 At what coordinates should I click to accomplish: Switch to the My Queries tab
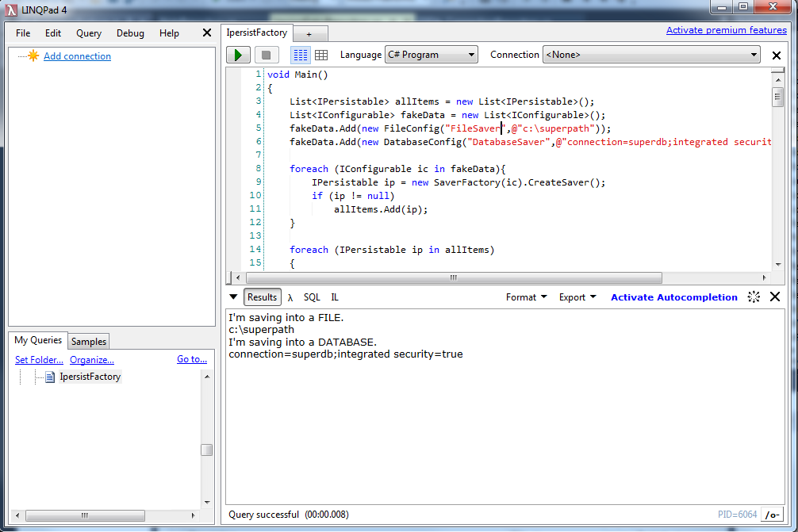(38, 340)
